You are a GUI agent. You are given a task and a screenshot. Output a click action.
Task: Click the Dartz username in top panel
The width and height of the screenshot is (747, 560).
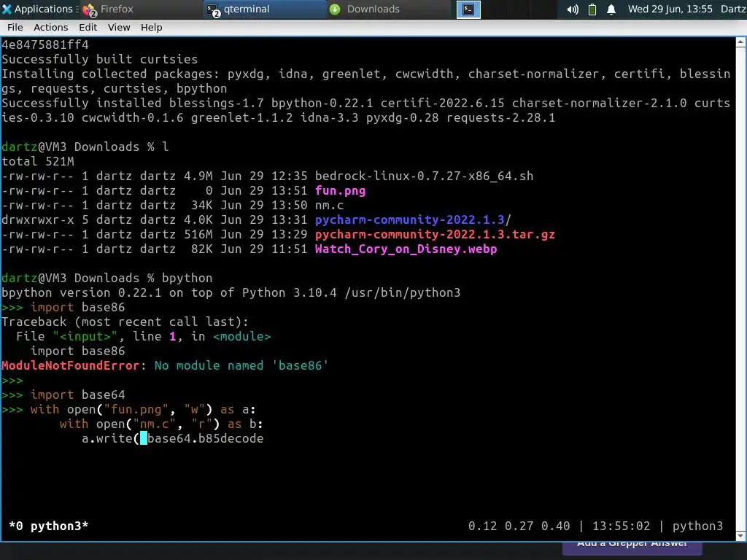733,9
